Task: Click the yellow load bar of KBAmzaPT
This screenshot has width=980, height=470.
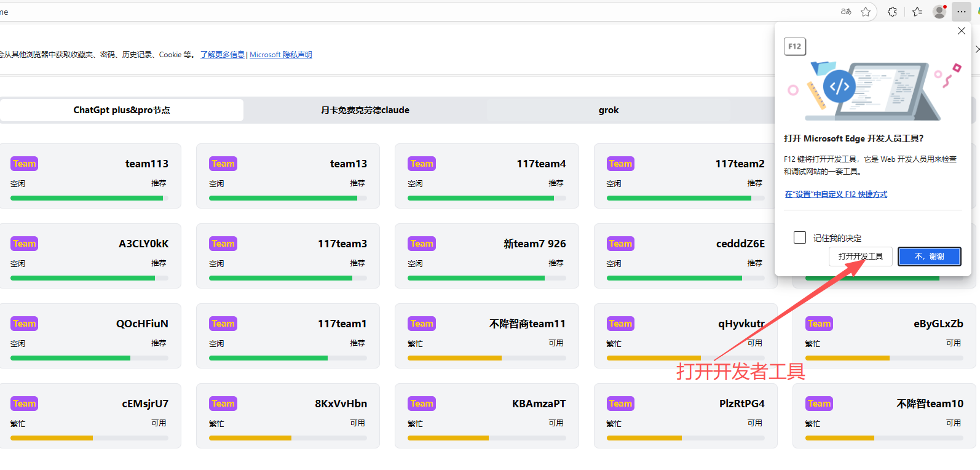Action: click(x=448, y=438)
